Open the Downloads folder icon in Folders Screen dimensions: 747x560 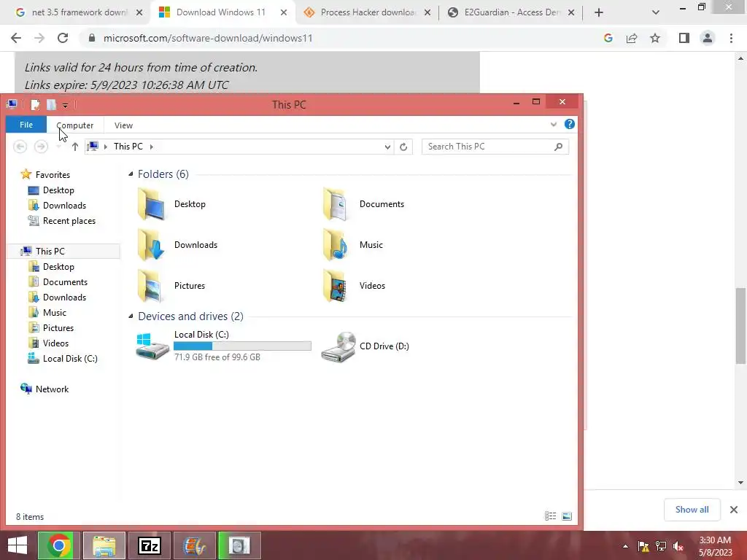[x=152, y=245]
